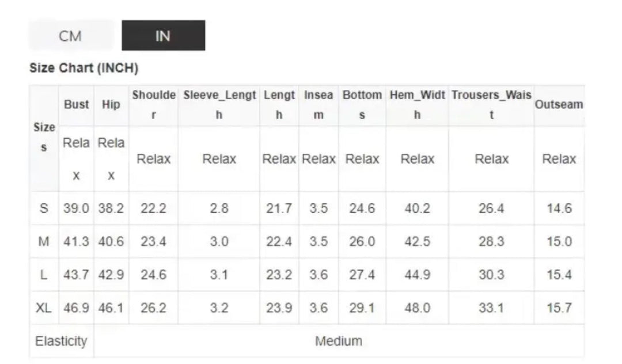The image size is (622, 364).
Task: Click the Bust column header
Action: click(x=77, y=105)
